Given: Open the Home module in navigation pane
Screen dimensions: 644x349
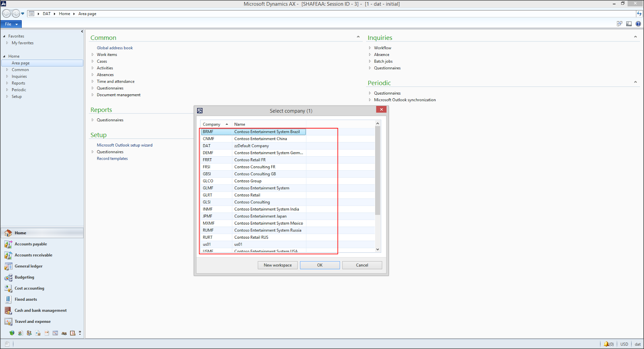Looking at the screenshot, I should coord(42,233).
